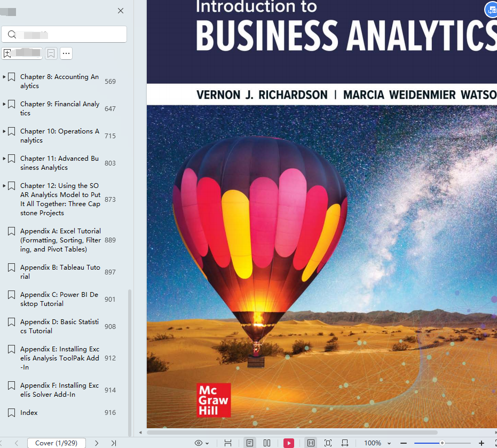
Task: Click the bookmarks panel vertical scrollbar
Action: tap(129, 363)
